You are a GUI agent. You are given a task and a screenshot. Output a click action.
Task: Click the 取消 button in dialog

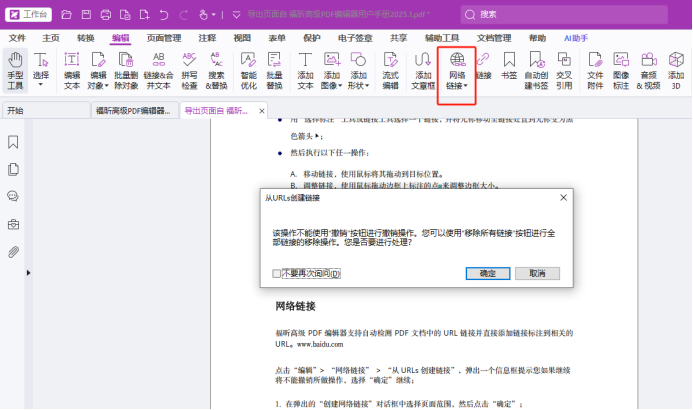click(x=537, y=273)
